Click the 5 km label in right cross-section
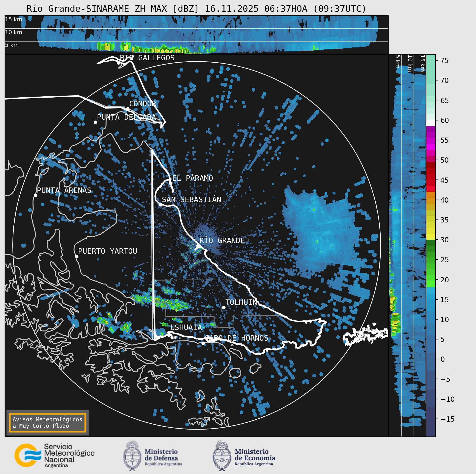Viewport: 476px width, 474px height. coord(398,62)
